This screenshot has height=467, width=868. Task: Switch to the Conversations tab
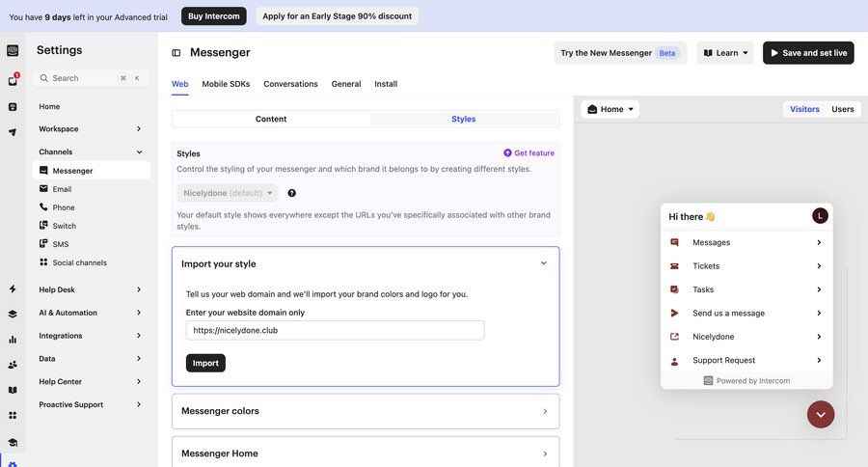pos(290,84)
